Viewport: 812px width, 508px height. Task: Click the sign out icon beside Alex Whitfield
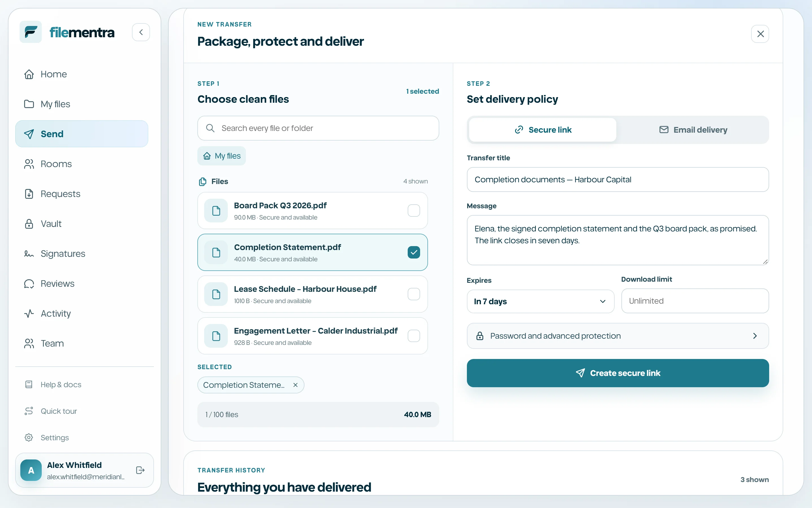pos(140,470)
